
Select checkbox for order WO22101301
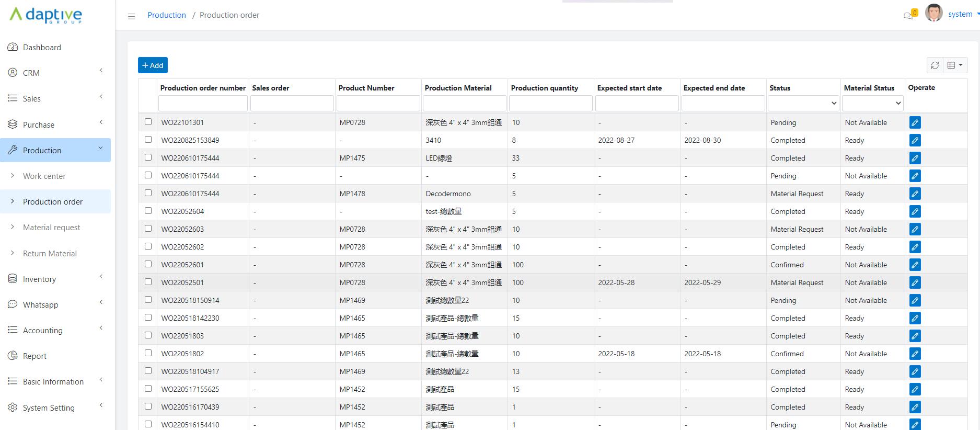[148, 122]
